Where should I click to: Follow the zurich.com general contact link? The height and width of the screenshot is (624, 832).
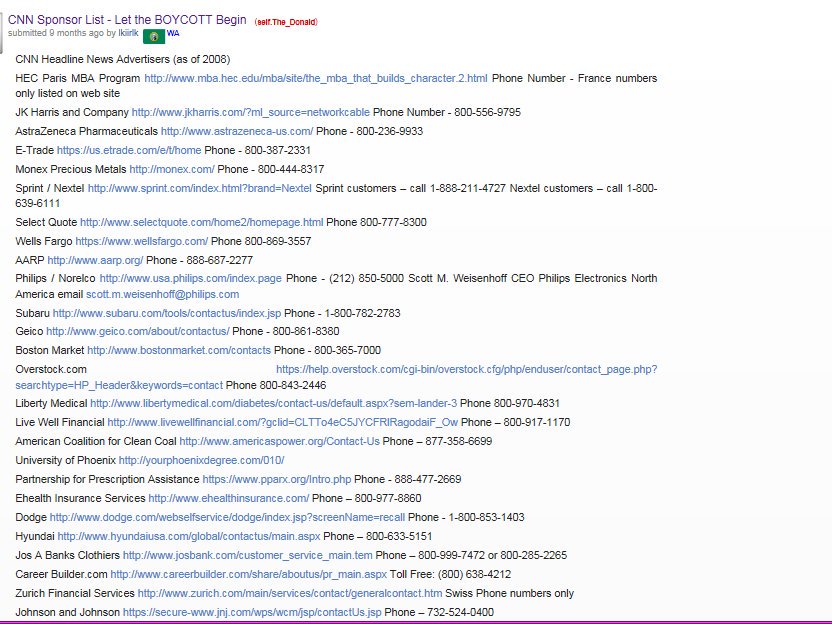click(290, 594)
